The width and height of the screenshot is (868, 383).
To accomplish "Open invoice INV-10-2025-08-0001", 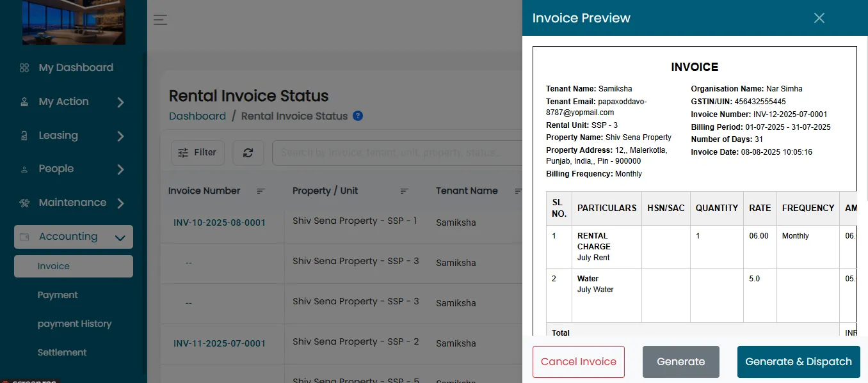I will (220, 223).
